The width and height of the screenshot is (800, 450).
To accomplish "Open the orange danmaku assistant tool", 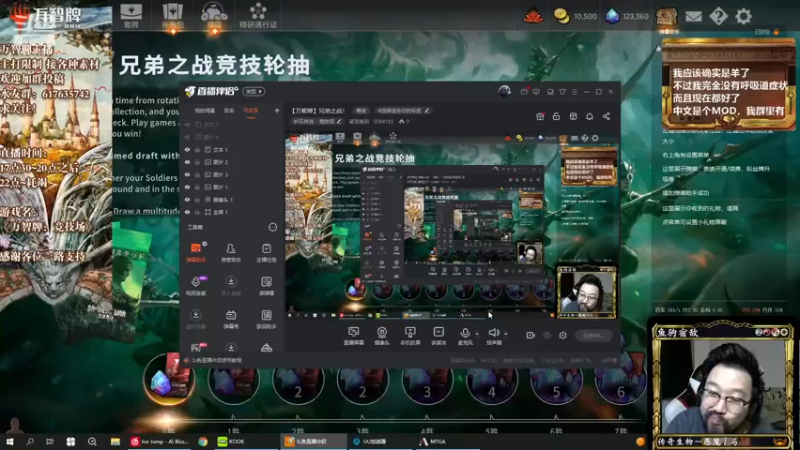I will (196, 252).
